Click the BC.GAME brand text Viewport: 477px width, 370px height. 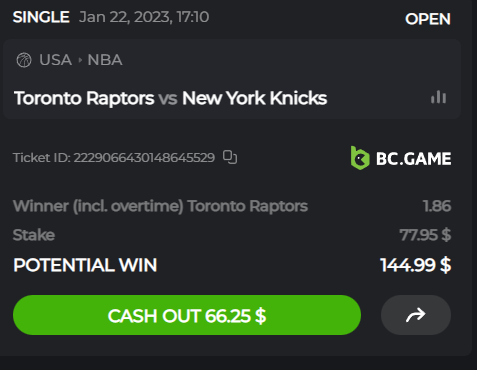pos(414,158)
